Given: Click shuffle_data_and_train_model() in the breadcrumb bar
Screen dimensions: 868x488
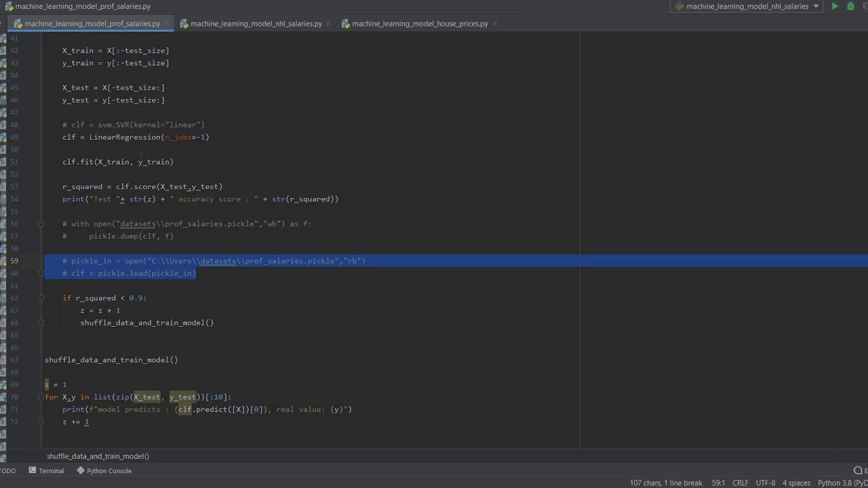Looking at the screenshot, I should coord(98,456).
